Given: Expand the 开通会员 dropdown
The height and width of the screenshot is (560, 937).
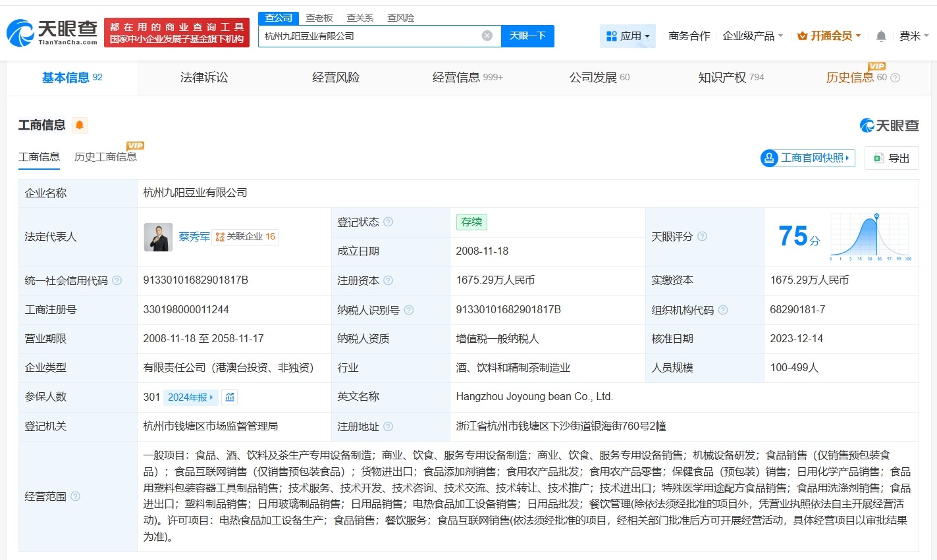Looking at the screenshot, I should tap(828, 36).
